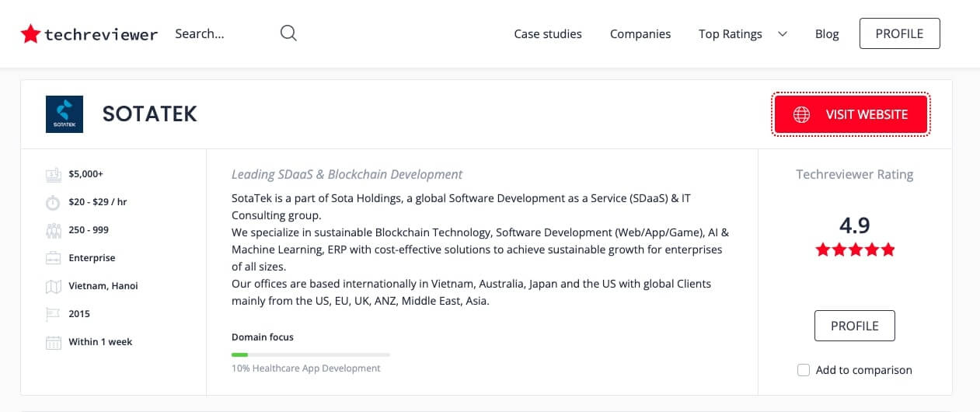Click the SOTATEK company title
The width and height of the screenshot is (980, 412).
click(x=150, y=114)
